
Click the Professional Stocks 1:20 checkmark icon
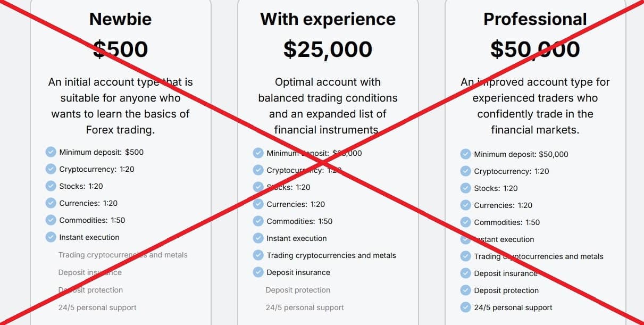click(465, 188)
